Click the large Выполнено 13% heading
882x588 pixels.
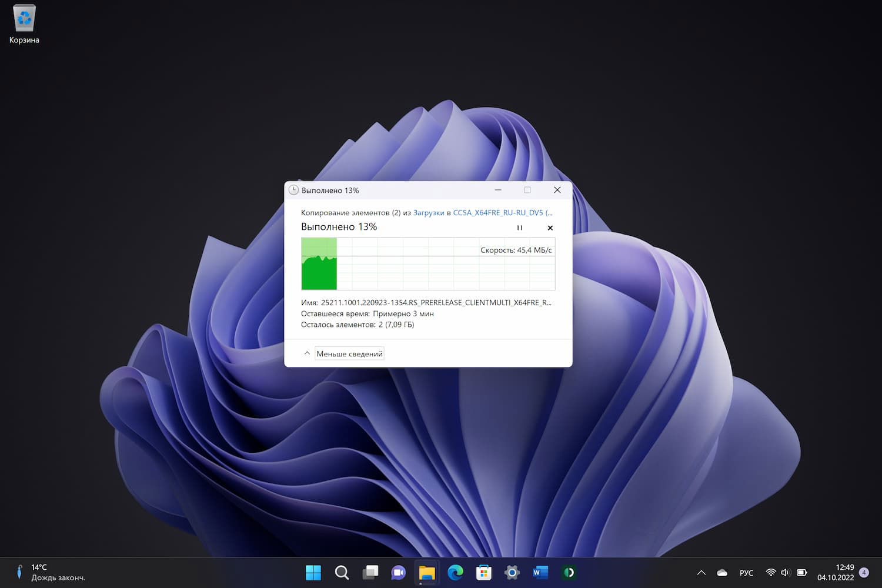pyautogui.click(x=339, y=227)
